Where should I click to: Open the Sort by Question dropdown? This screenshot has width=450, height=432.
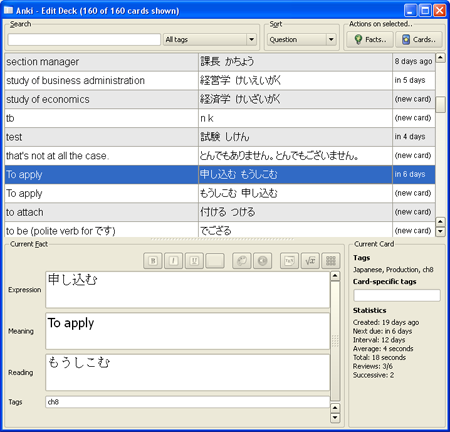point(301,40)
